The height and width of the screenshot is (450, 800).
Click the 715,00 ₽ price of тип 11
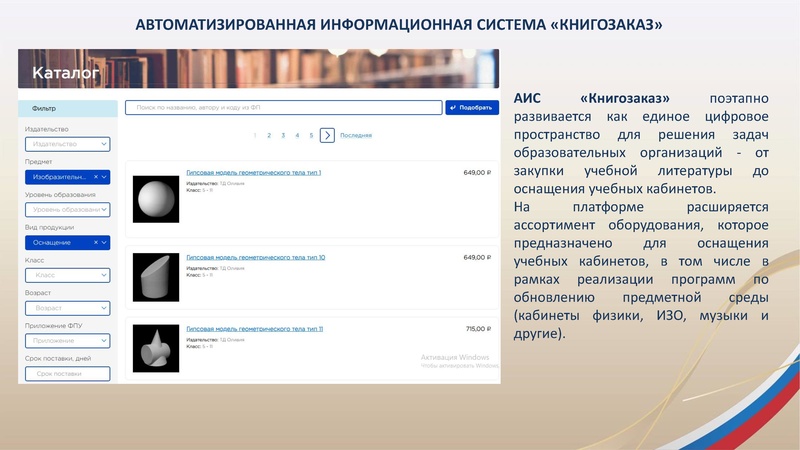click(x=478, y=329)
